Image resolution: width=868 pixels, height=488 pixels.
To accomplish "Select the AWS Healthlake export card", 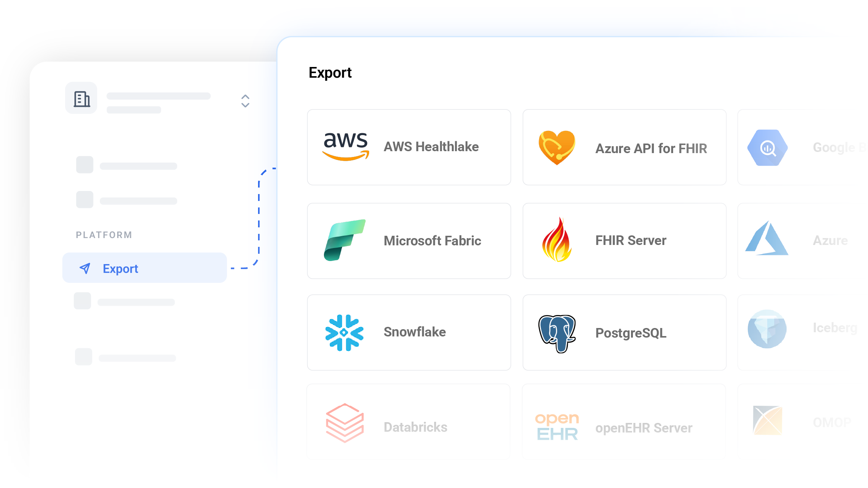I will tap(409, 147).
